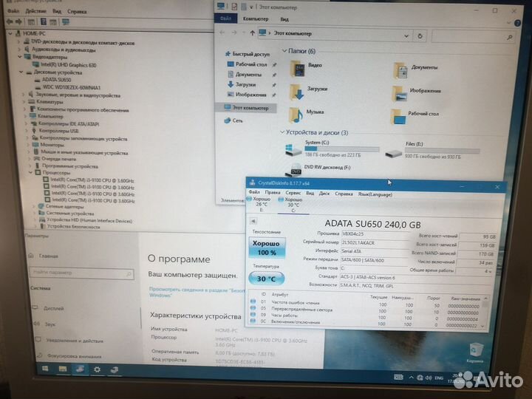Open Explorer help icon
The image size is (532, 399).
518,23
